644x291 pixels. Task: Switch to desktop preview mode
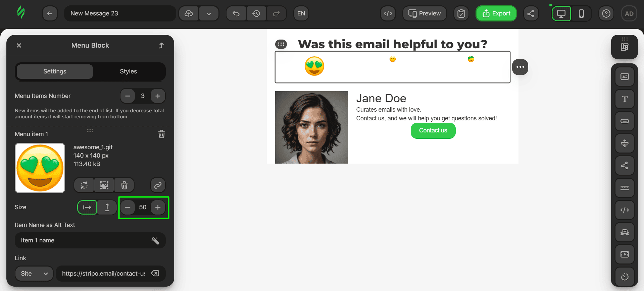(x=561, y=14)
